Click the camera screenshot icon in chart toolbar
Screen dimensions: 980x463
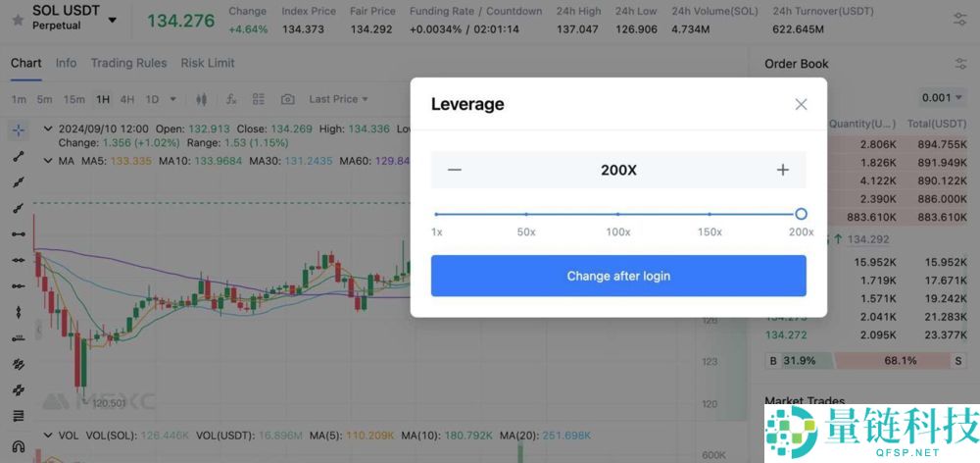point(287,99)
